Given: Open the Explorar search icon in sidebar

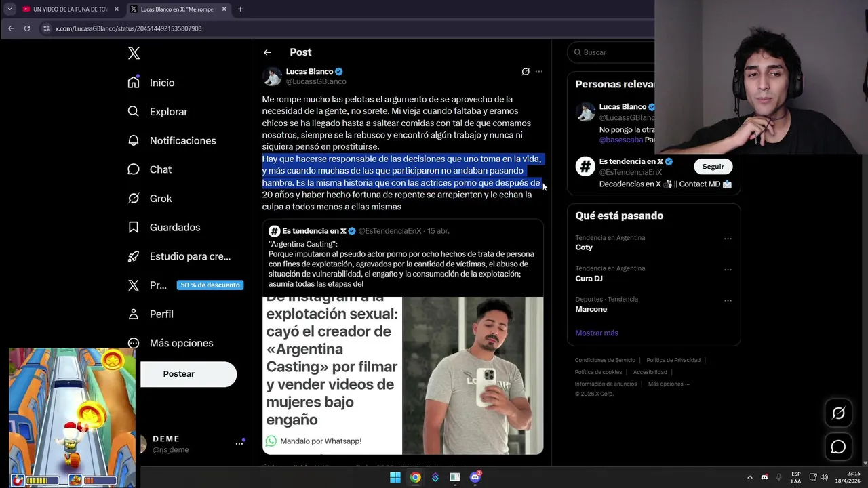Looking at the screenshot, I should point(134,111).
